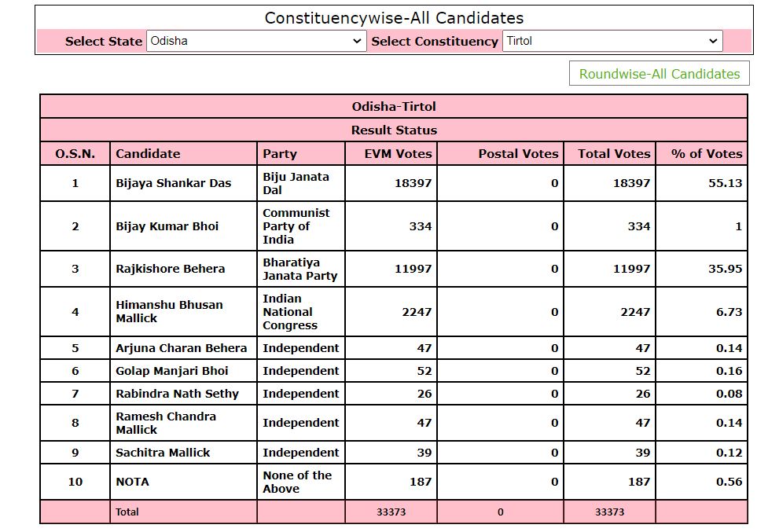Click the Roundwise-All Candidates link
The height and width of the screenshot is (532, 779).
pos(659,74)
